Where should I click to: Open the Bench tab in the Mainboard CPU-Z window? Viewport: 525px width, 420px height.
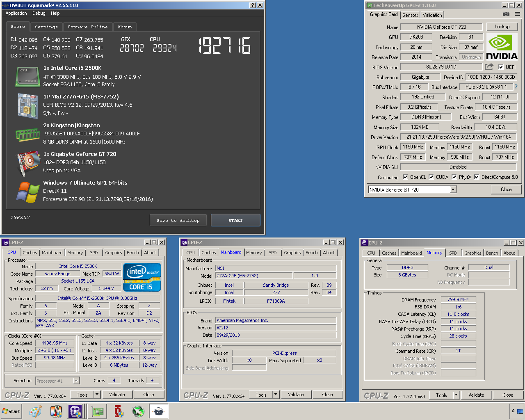[312, 253]
